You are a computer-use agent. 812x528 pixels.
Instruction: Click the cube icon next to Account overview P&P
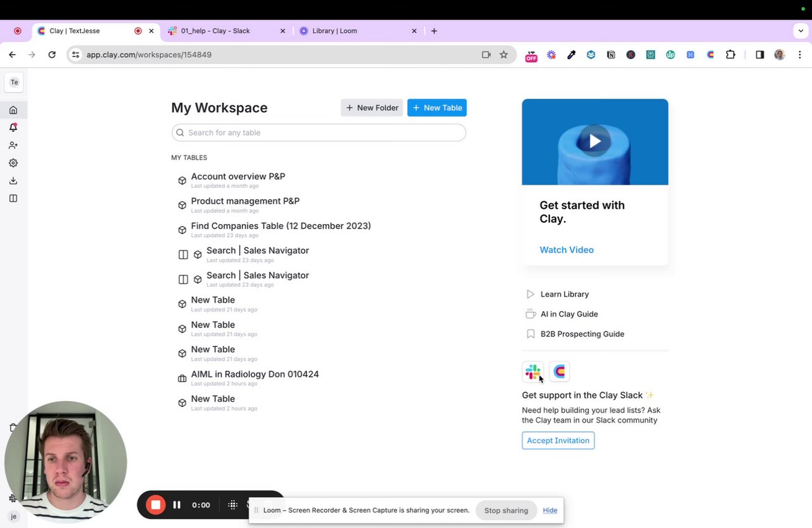point(182,181)
